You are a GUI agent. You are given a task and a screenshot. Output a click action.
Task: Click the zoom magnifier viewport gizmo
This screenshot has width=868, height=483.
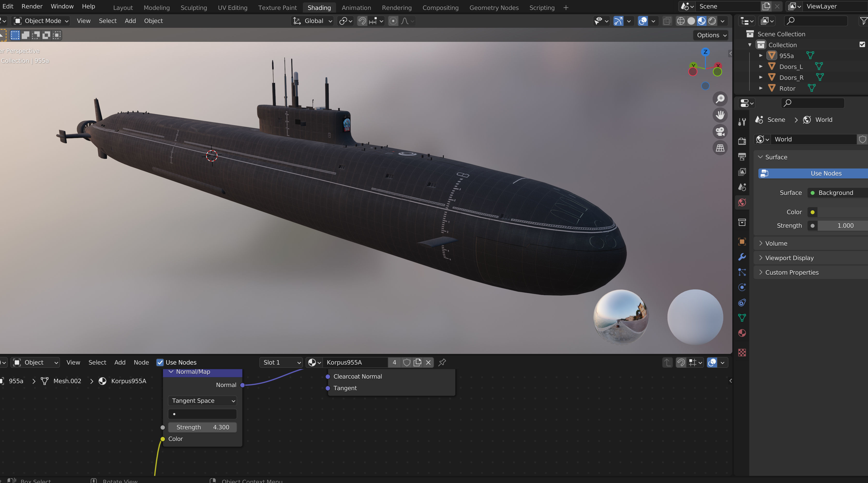pos(720,99)
